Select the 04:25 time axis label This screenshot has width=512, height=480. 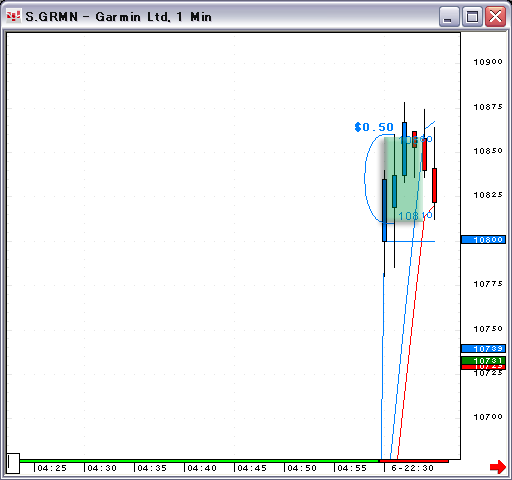coord(52,468)
